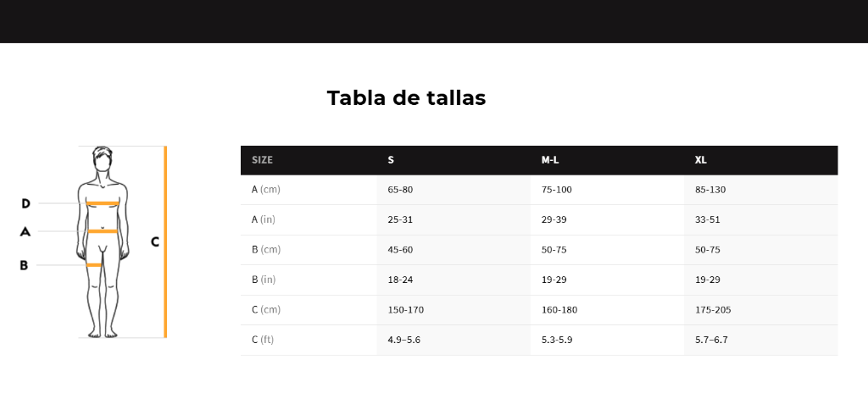This screenshot has width=868, height=399.
Task: Click the 175-205 height cell
Action: pyautogui.click(x=713, y=310)
